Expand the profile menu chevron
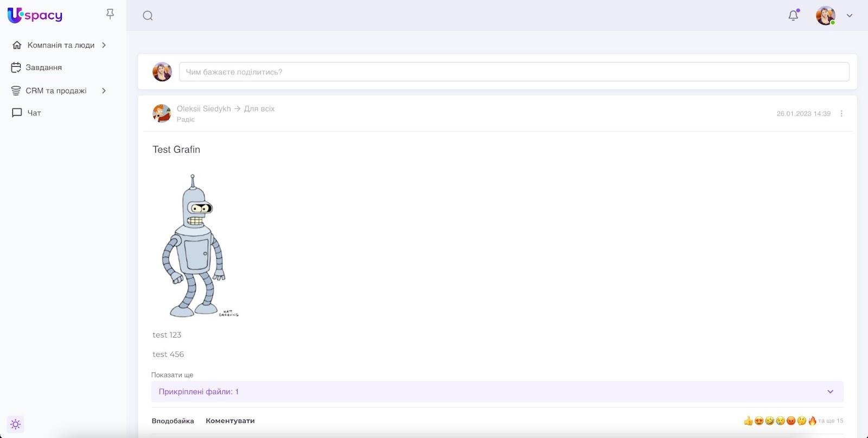868x438 pixels. pos(850,16)
